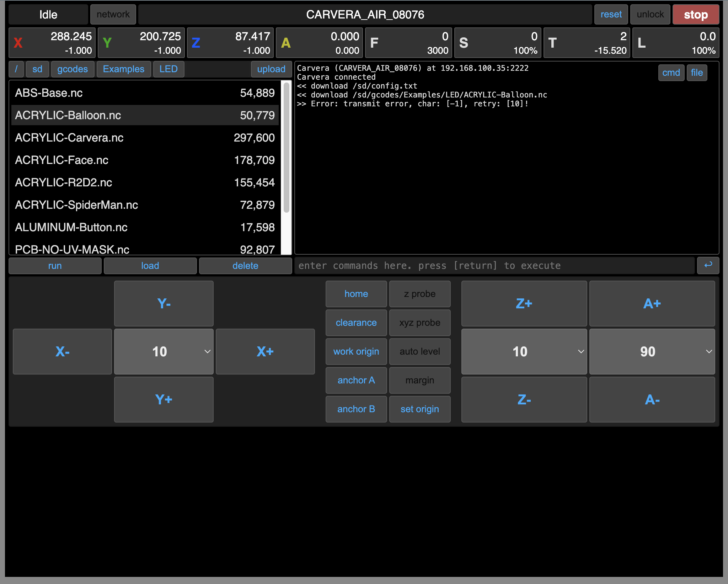Click the upload button
The image size is (728, 584).
(271, 69)
